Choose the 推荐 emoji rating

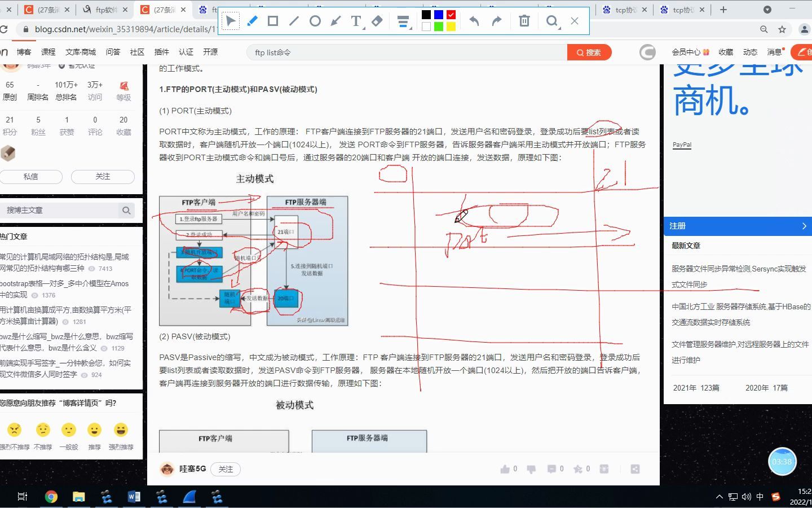tap(94, 430)
